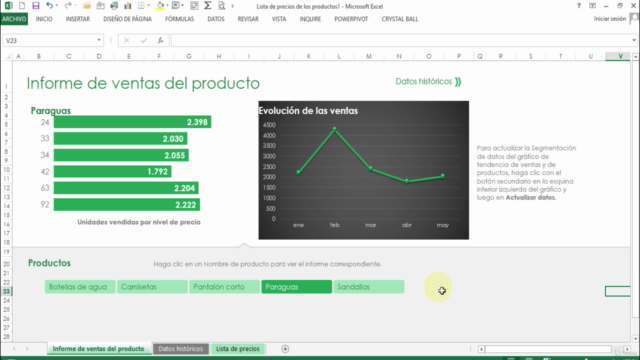640x360 pixels.
Task: Expand the formula bar with the right-side chevron
Action: tap(634, 40)
